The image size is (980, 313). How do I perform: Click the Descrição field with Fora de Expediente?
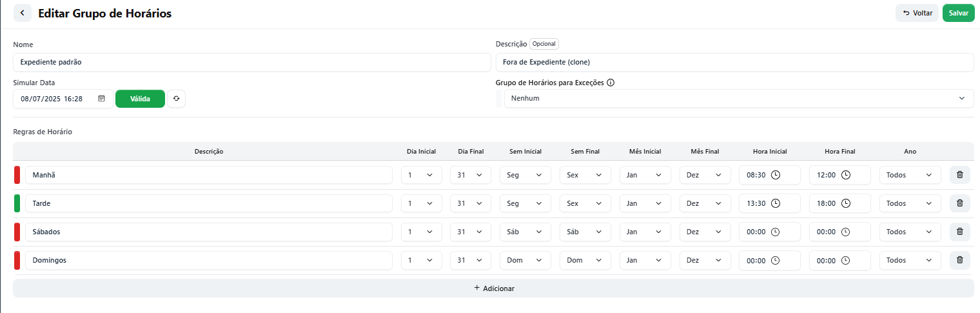pos(735,62)
